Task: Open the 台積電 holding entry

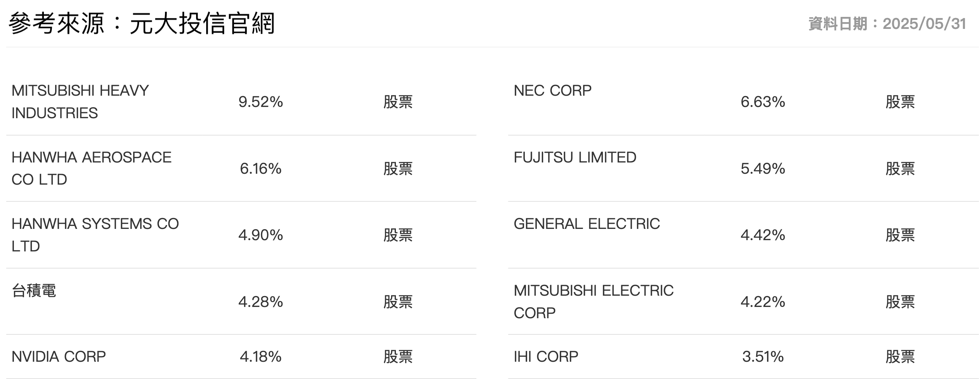Action: (241, 302)
